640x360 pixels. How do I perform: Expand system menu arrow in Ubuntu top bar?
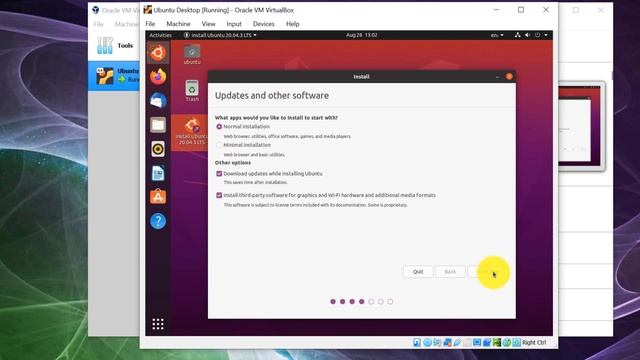click(x=546, y=35)
